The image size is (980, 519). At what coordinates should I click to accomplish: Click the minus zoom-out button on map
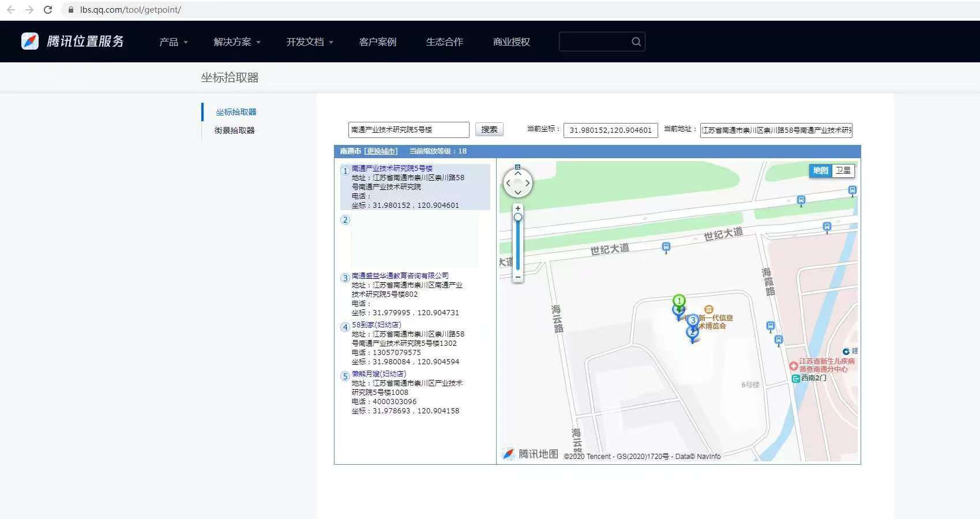518,278
